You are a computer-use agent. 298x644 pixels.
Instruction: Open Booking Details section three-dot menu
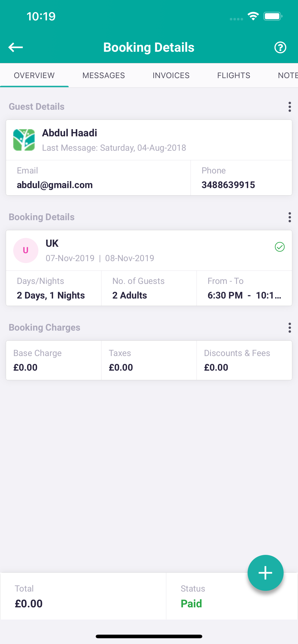tap(290, 217)
